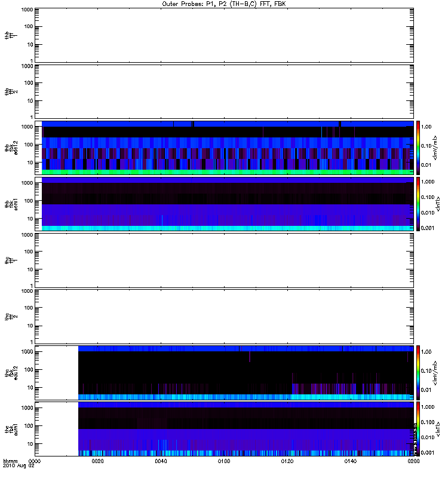Image resolution: width=448 pixels, height=478 pixels.
Task: Select the empty thb fff 1 plot panel
Action: click(225, 35)
